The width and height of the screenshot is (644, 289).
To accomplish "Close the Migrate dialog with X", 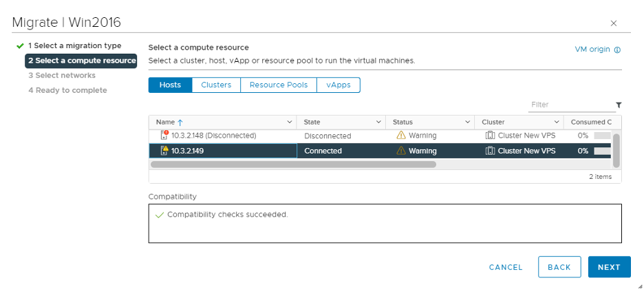I will (614, 23).
